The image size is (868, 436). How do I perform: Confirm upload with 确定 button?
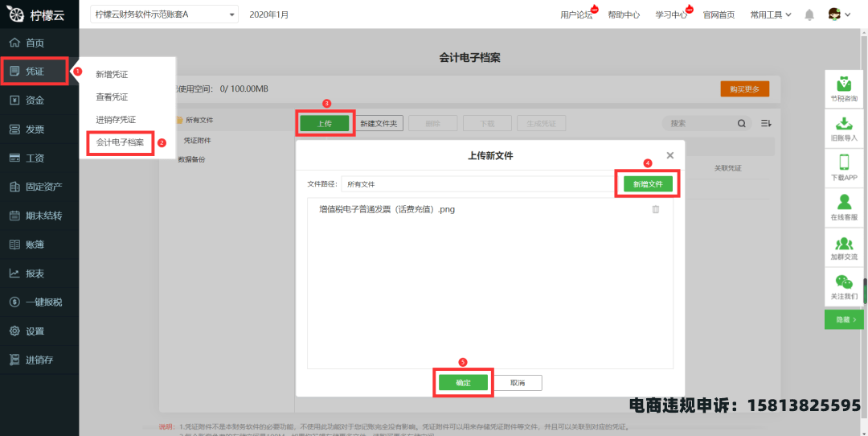tap(464, 383)
